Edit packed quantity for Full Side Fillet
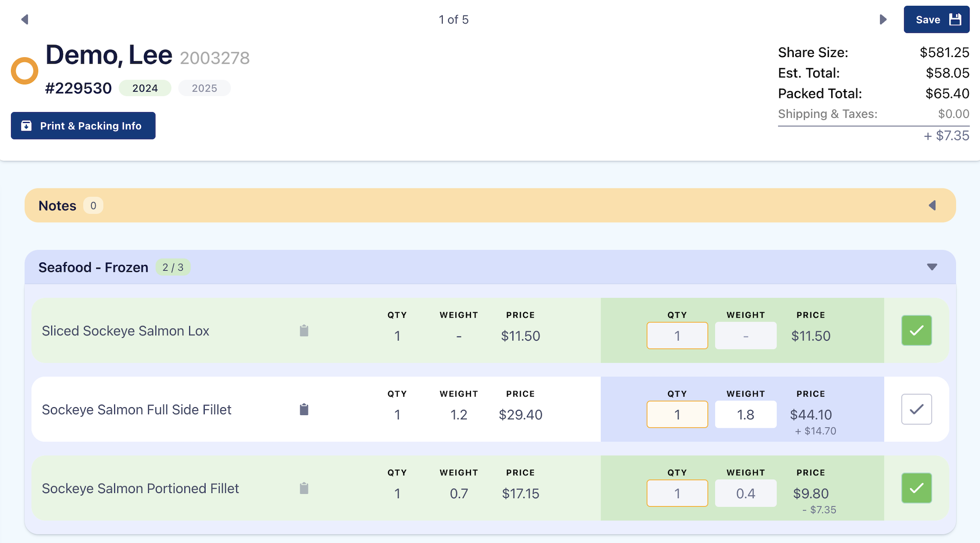The height and width of the screenshot is (543, 980). click(677, 414)
